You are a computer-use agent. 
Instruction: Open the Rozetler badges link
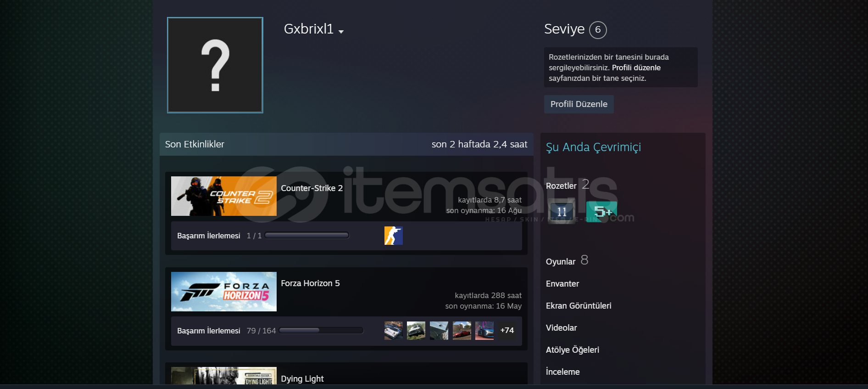(x=561, y=186)
